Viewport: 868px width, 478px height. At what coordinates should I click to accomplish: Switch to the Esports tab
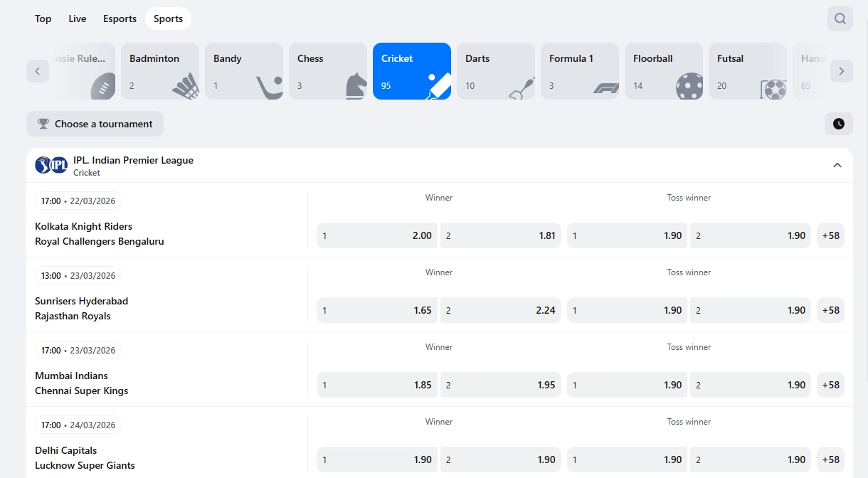pos(120,18)
